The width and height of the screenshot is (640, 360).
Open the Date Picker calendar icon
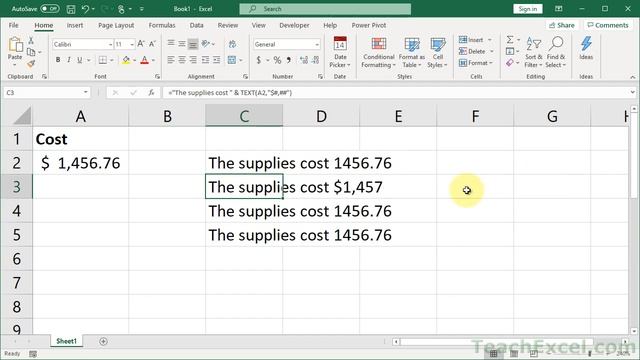coord(340,44)
